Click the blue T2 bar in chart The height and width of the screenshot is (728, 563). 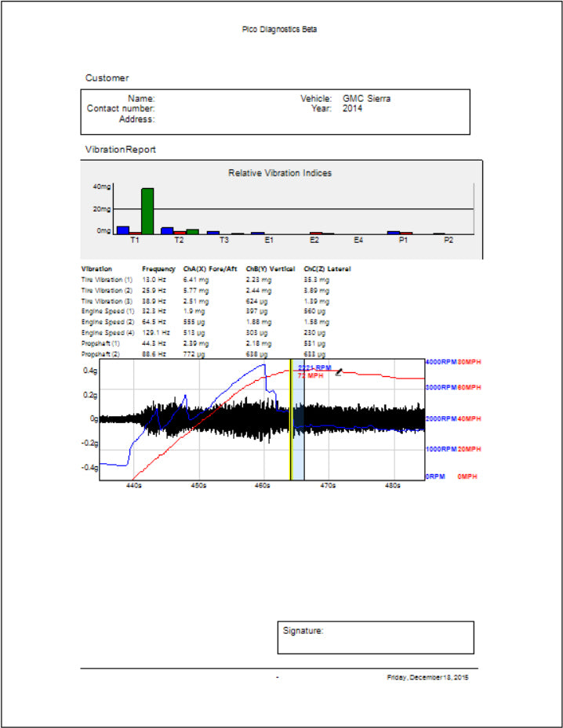pyautogui.click(x=167, y=230)
